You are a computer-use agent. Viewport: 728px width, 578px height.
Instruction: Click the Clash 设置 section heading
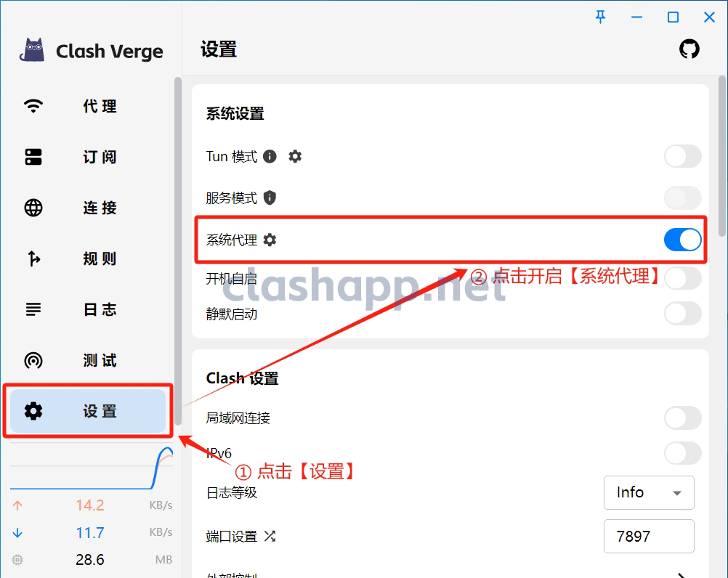point(242,378)
